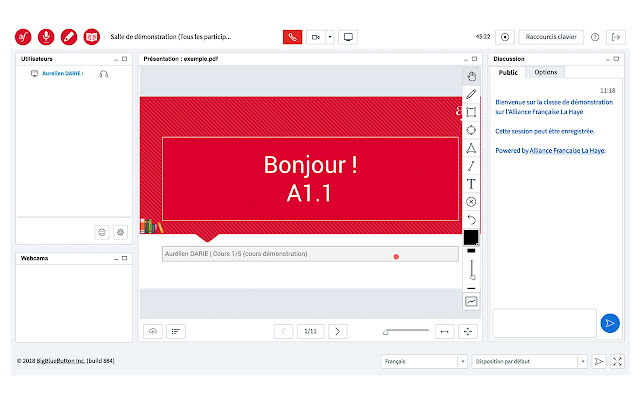
Task: Fit presentation to width button
Action: pyautogui.click(x=445, y=331)
